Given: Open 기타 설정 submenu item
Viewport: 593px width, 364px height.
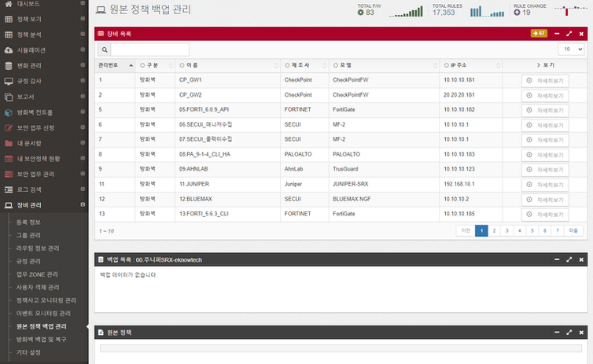Looking at the screenshot, I should point(28,352).
